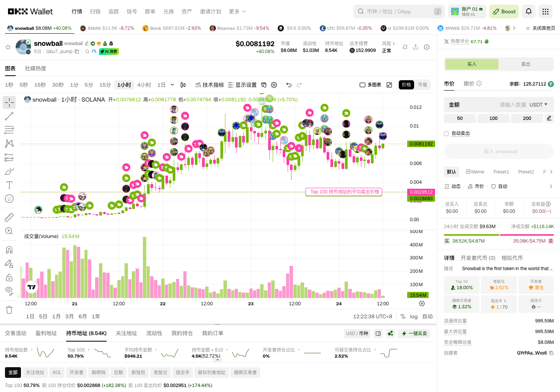Select the 100 USDT preset amount
The width and height of the screenshot is (560, 392).
point(493,118)
